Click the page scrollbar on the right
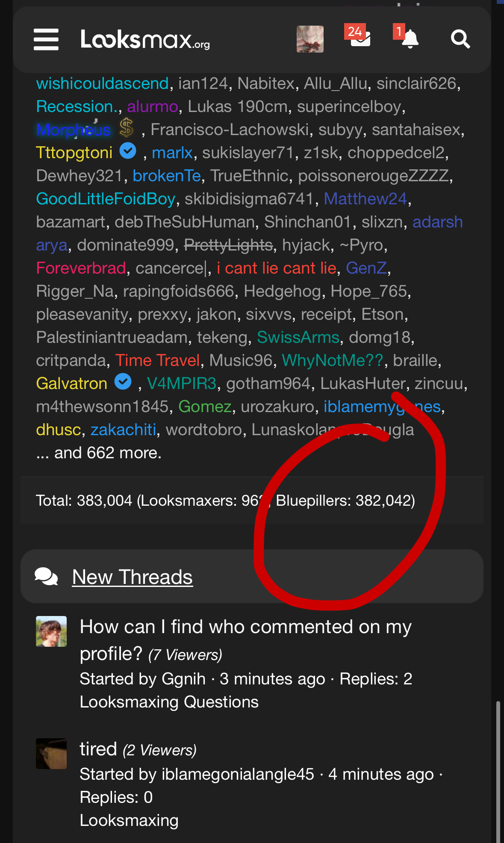504x843 pixels. 498,769
